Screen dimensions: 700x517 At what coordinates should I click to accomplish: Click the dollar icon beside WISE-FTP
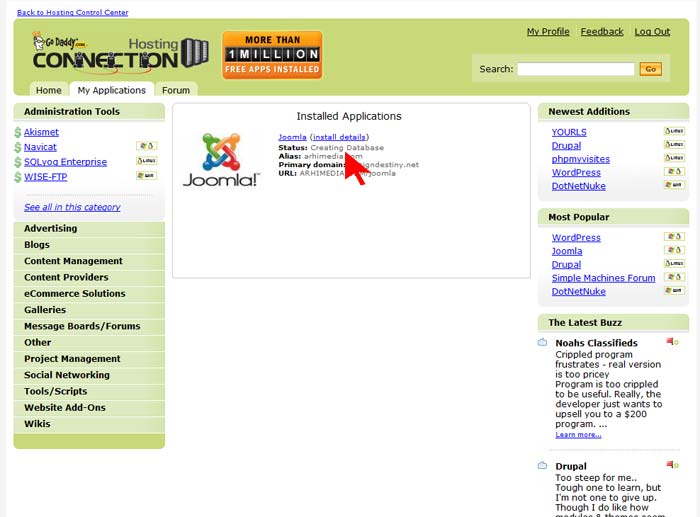pyautogui.click(x=18, y=177)
